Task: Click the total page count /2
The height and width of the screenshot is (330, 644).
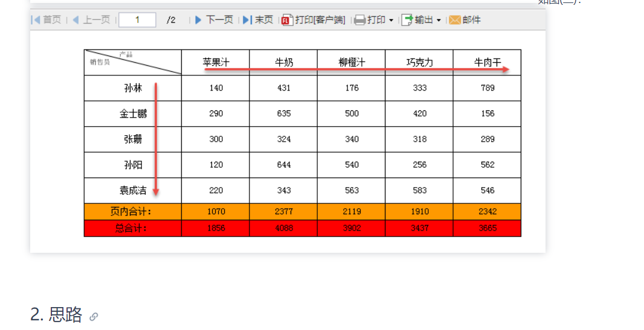Action: click(x=171, y=20)
